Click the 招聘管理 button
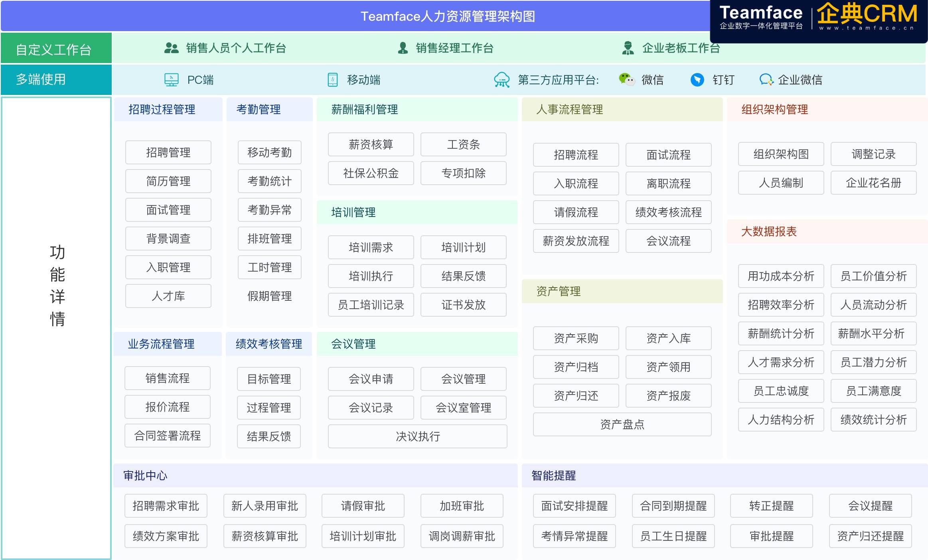 coord(168,152)
